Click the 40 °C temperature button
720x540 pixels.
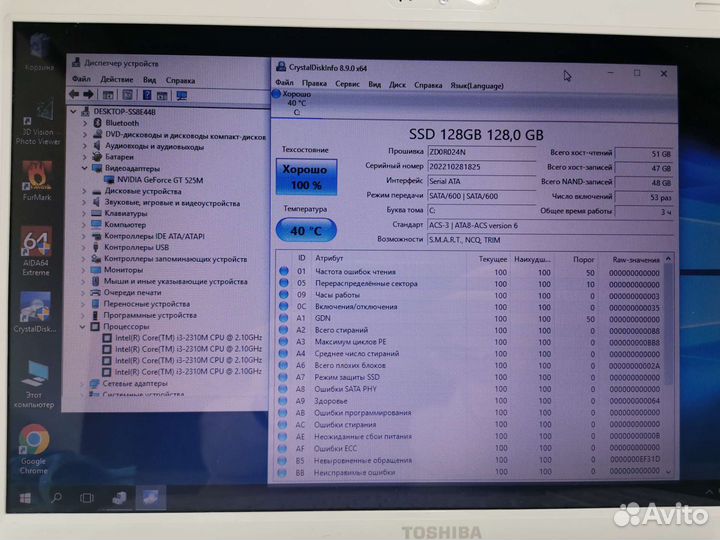tap(306, 231)
